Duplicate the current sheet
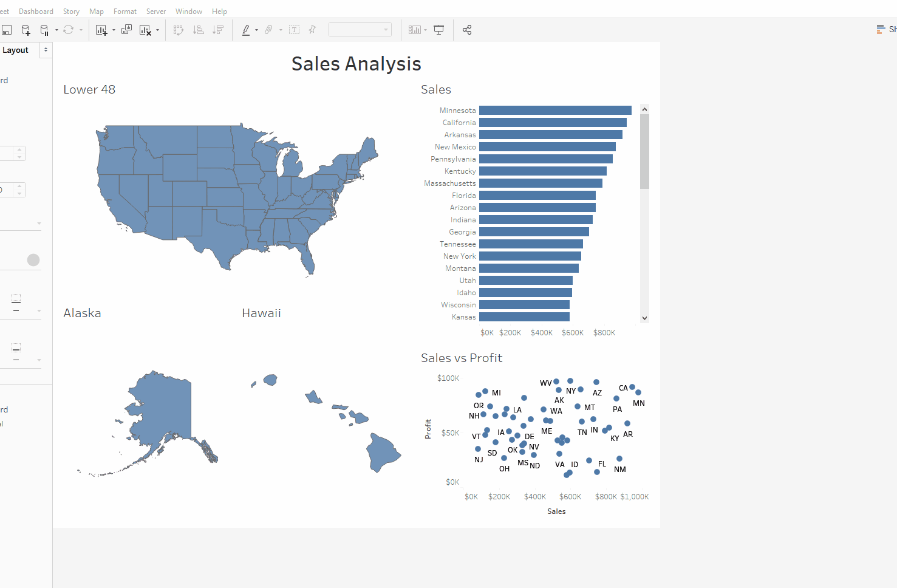 [x=126, y=29]
